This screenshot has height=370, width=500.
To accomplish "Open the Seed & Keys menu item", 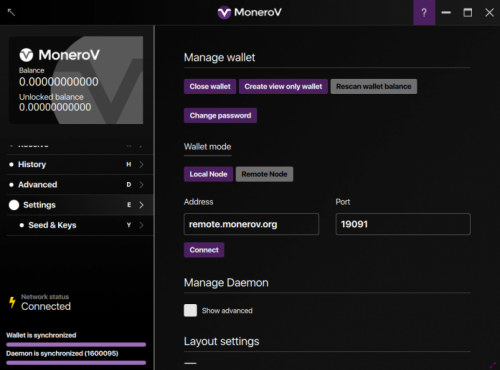I will (80, 225).
